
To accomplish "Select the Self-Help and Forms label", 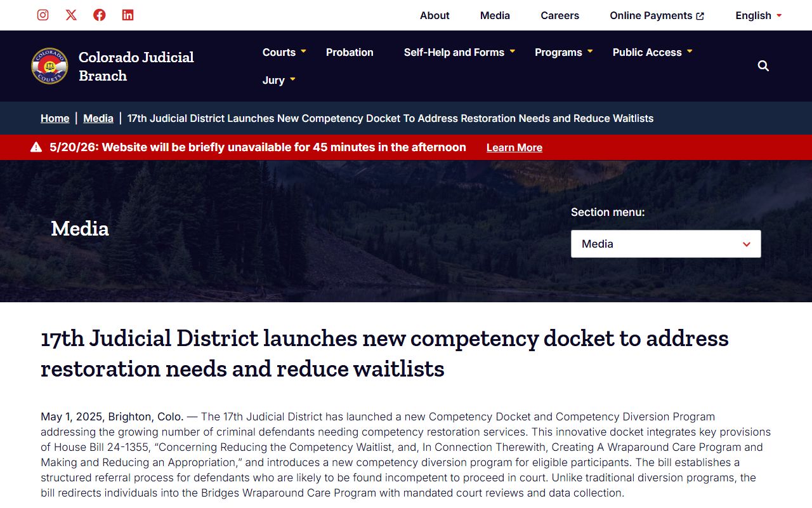I will pyautogui.click(x=454, y=52).
